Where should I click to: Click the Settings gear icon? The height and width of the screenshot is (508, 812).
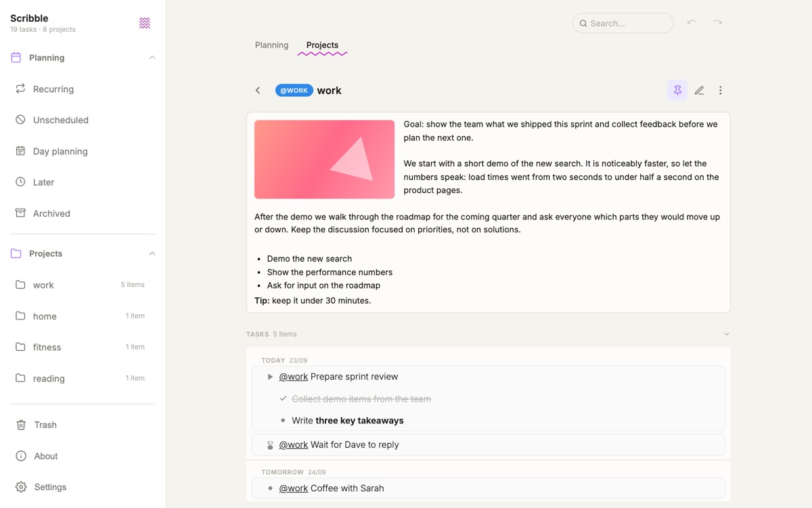click(21, 487)
